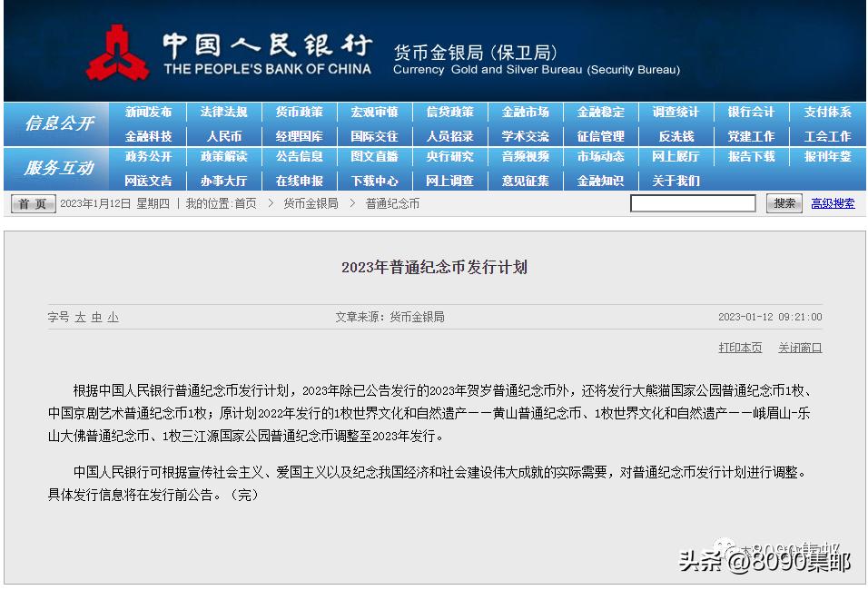This screenshot has width=868, height=590.
Task: Open the 关于我们 about us menu
Action: (676, 181)
